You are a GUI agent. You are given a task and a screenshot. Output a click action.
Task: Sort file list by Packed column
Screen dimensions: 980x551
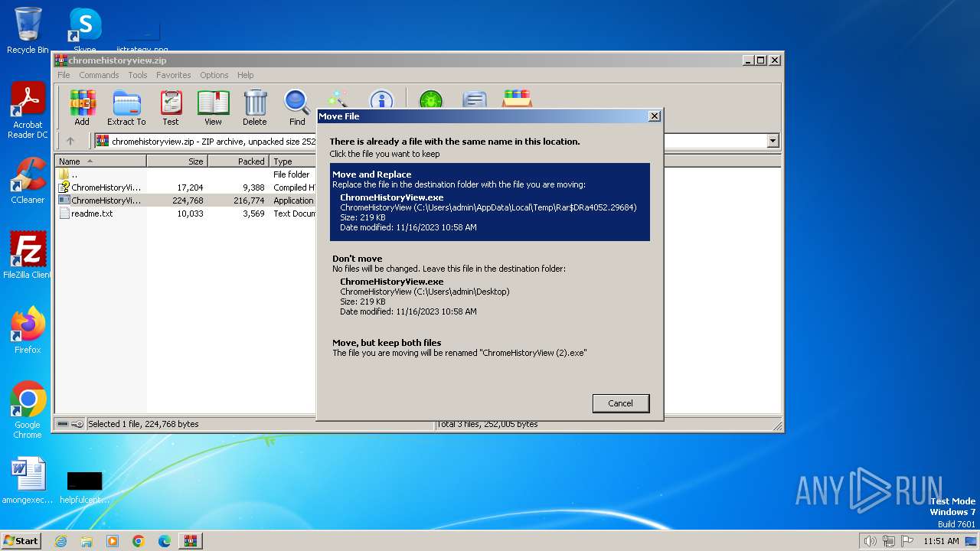point(239,161)
